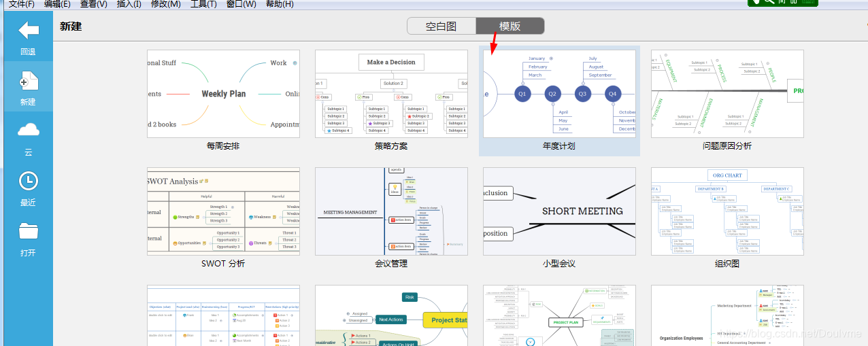Switch to the 空白图 tab

[441, 27]
